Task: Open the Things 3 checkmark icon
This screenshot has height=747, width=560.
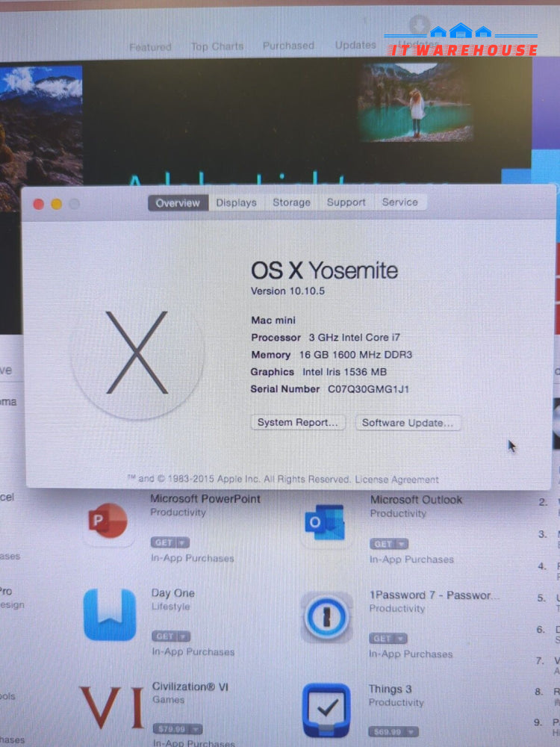Action: pyautogui.click(x=326, y=709)
